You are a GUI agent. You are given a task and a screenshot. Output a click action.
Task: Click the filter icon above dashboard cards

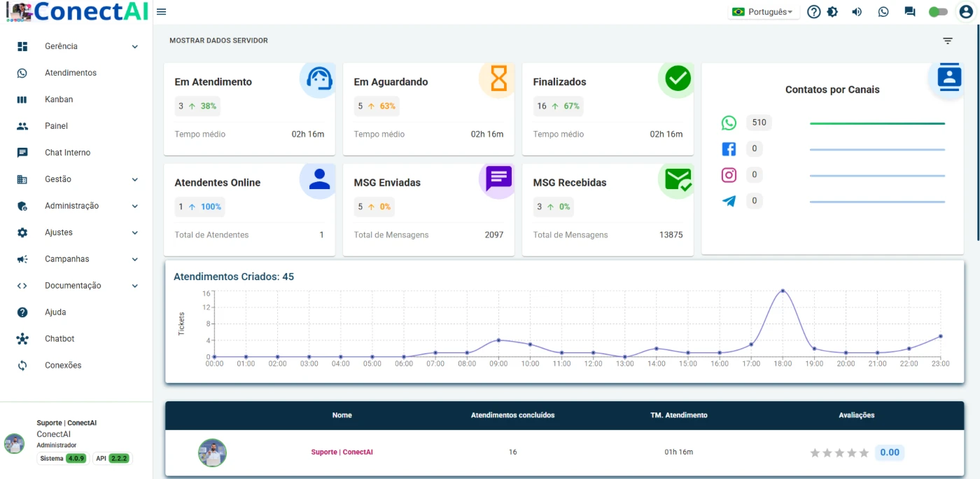[x=948, y=41]
